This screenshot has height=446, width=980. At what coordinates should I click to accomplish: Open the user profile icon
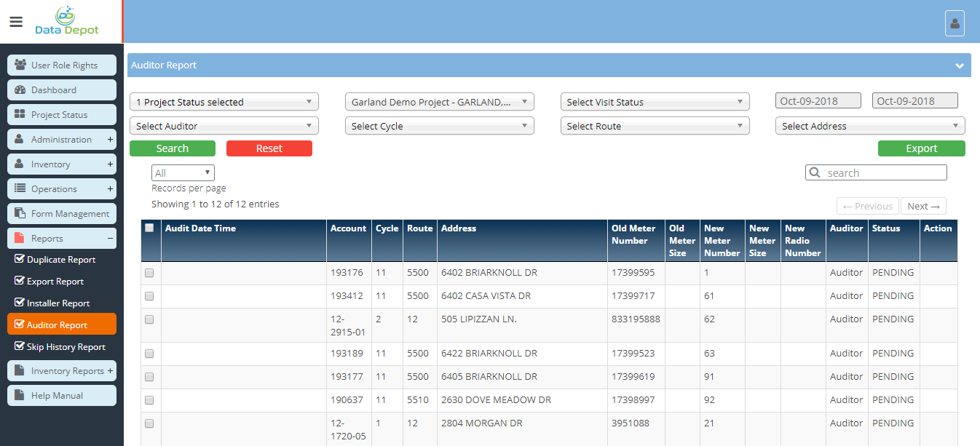pos(955,23)
